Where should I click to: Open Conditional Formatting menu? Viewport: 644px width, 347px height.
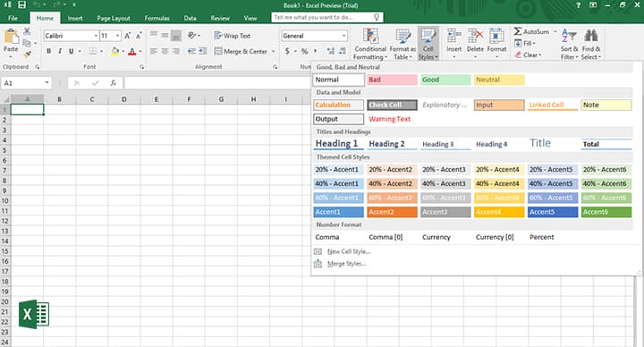click(370, 45)
